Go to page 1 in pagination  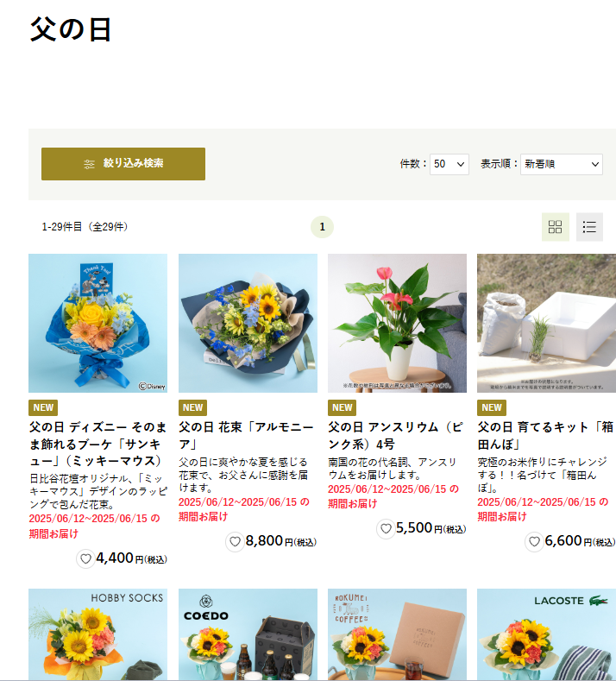(x=322, y=227)
